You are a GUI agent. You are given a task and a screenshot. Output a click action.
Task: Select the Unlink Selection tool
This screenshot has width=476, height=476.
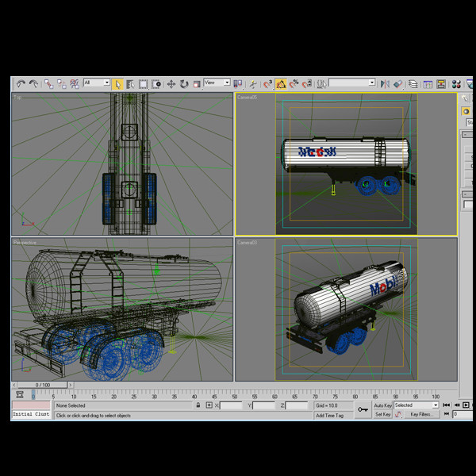coord(62,84)
